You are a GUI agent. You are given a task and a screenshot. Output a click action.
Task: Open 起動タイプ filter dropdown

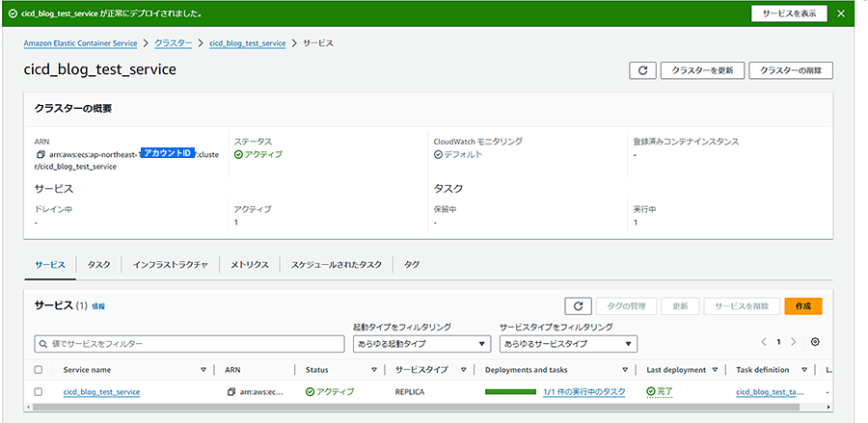click(x=421, y=344)
